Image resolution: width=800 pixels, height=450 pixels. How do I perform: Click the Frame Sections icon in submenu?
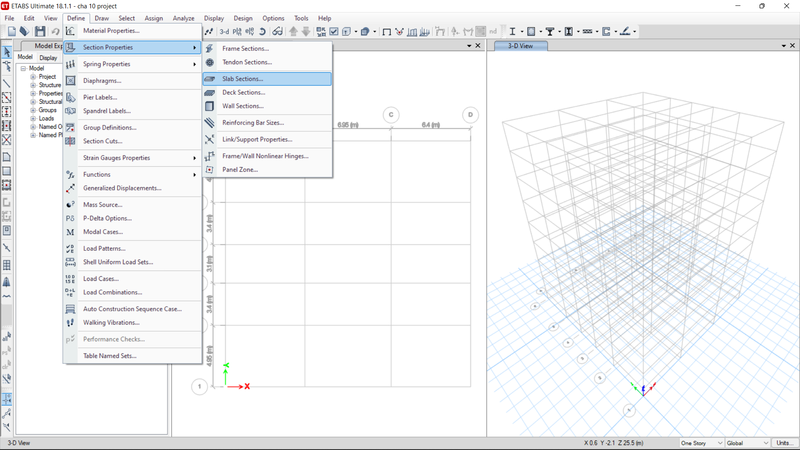pyautogui.click(x=210, y=48)
